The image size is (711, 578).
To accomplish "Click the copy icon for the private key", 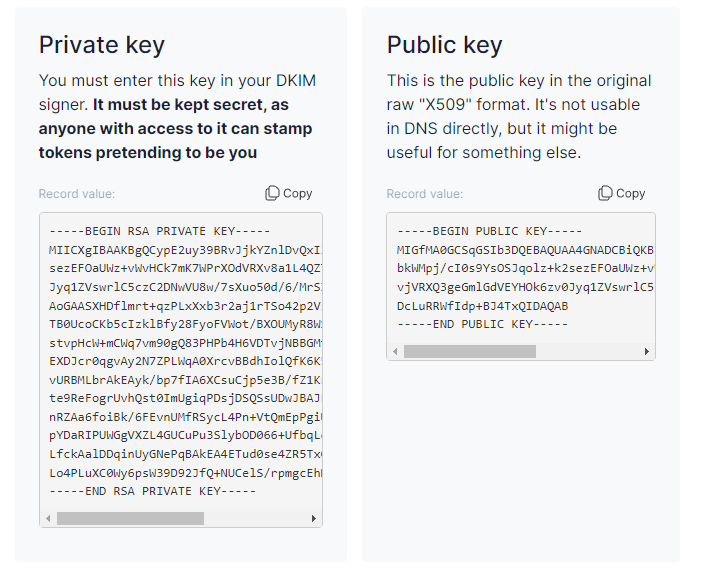I will point(272,193).
